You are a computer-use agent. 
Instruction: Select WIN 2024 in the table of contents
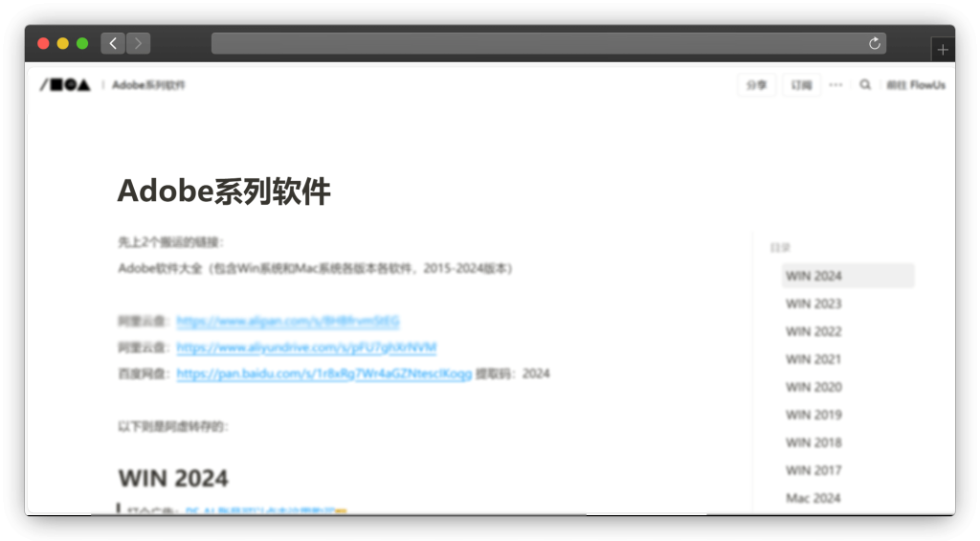coord(848,276)
